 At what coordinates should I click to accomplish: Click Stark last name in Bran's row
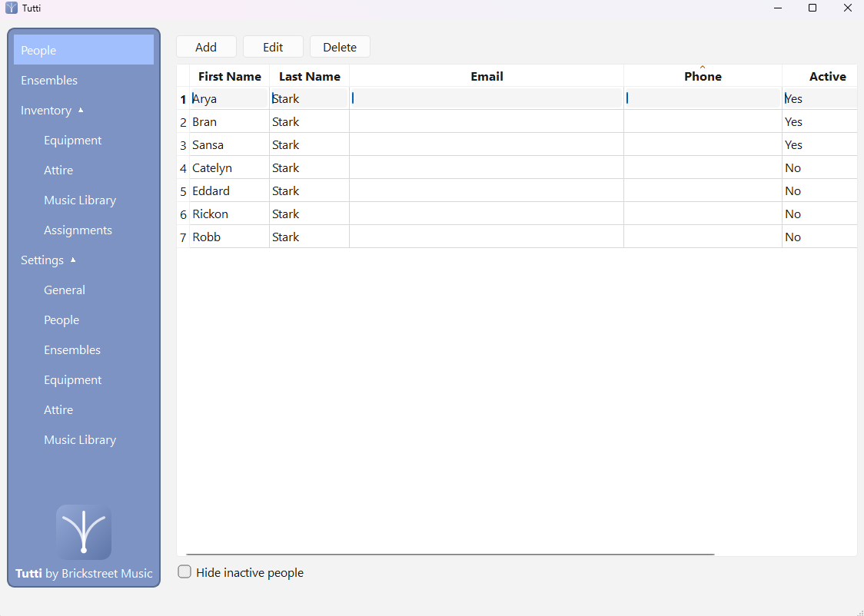[x=309, y=121]
